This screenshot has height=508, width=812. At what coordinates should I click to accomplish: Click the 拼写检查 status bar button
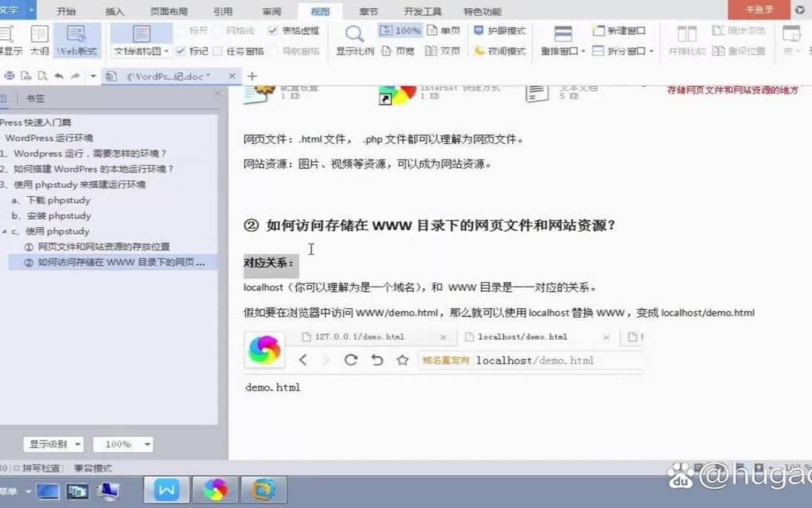click(42, 469)
